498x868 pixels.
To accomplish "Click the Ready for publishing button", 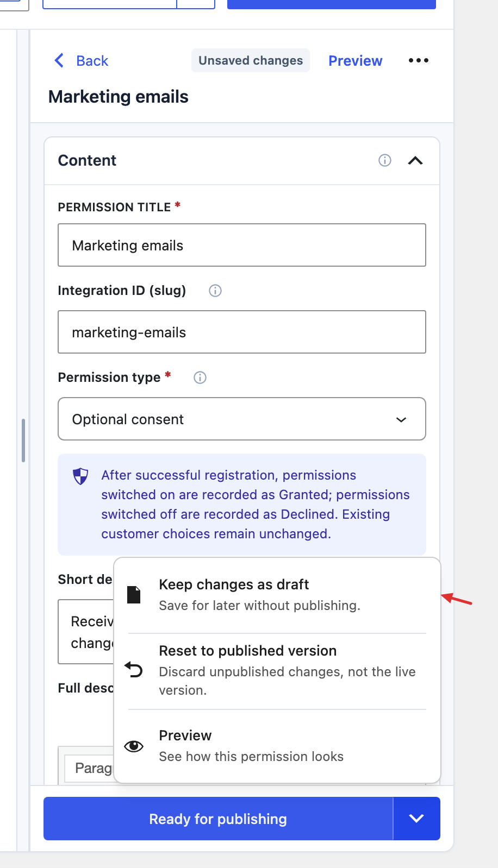I will tap(218, 819).
